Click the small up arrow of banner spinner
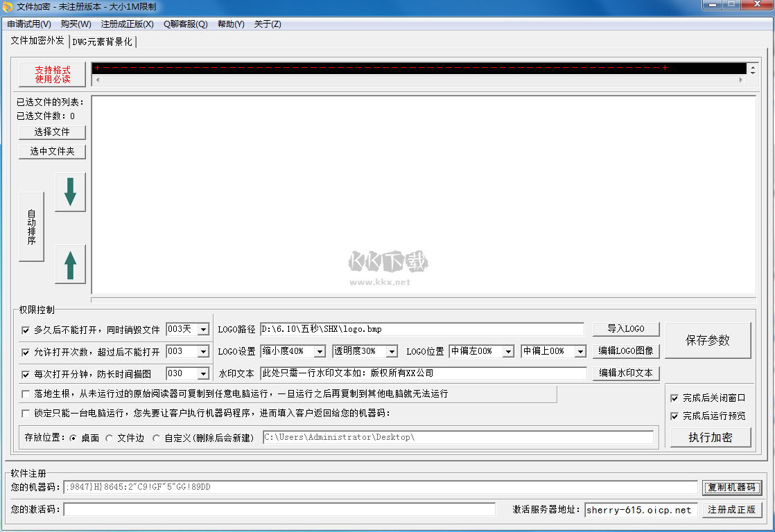Screen dimensions: 775x532 [753, 66]
